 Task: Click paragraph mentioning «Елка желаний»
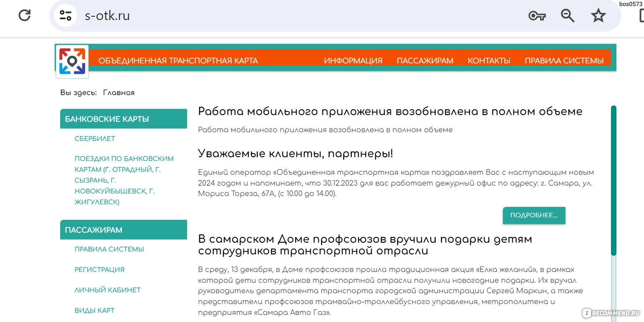[x=390, y=291]
